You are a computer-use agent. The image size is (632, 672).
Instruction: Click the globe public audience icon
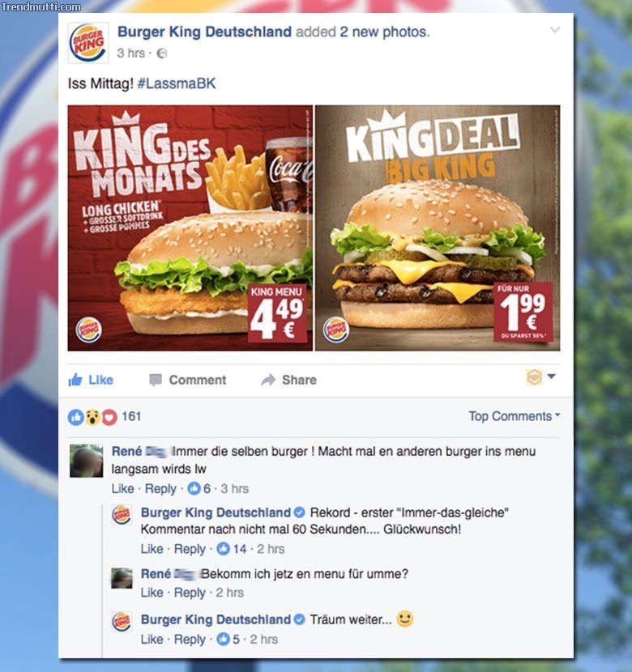[x=161, y=53]
